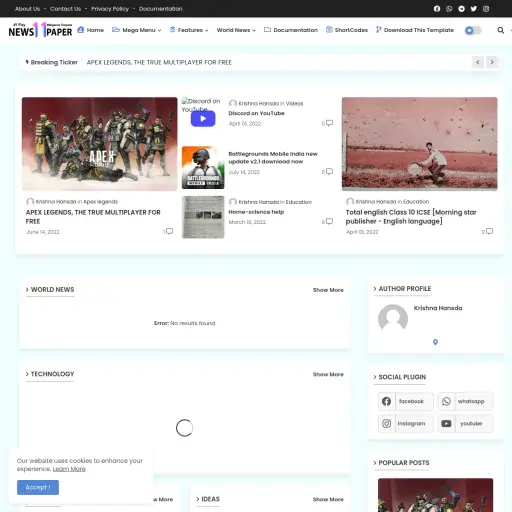Expand the Features dropdown
512x512 pixels.
[x=189, y=30]
